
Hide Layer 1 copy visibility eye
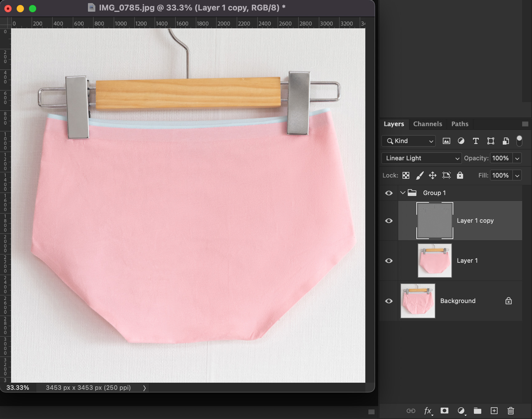coord(389,221)
